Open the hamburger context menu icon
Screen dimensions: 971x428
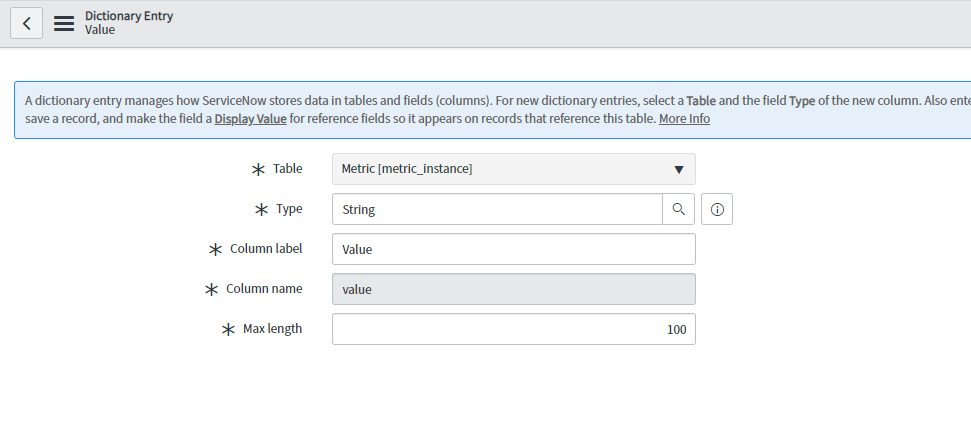tap(64, 23)
